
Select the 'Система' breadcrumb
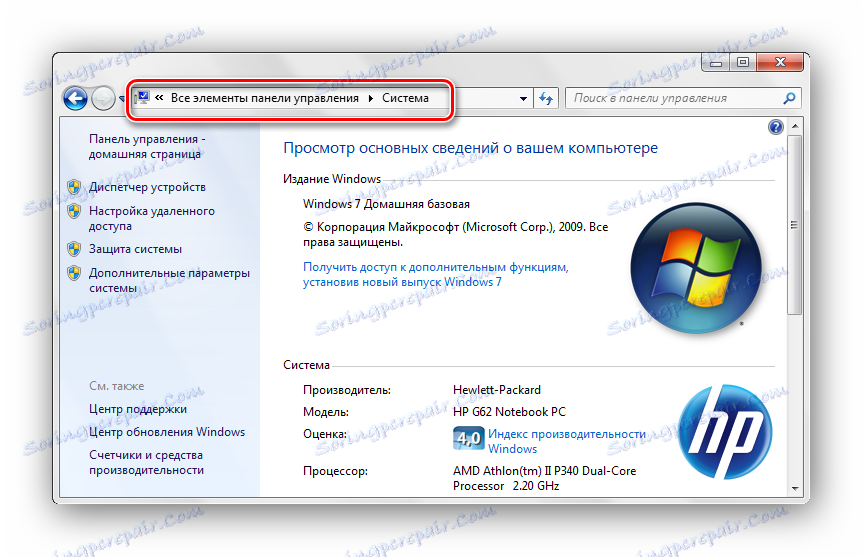coord(405,98)
